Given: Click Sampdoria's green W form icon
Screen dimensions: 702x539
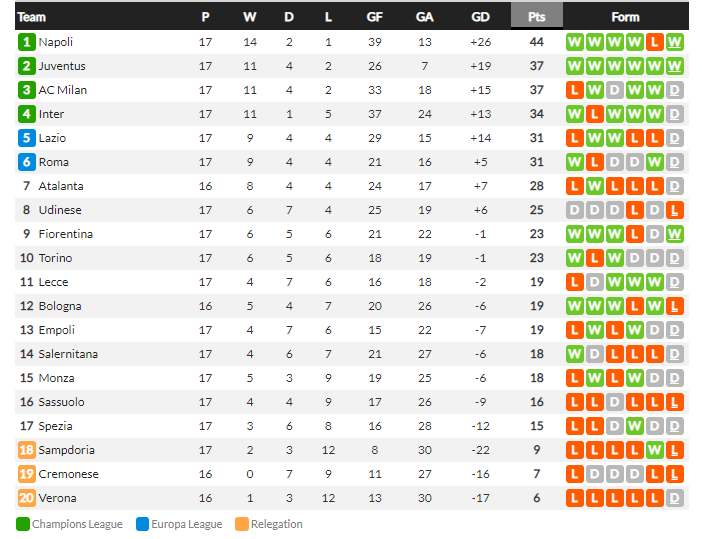Looking at the screenshot, I should (x=655, y=450).
